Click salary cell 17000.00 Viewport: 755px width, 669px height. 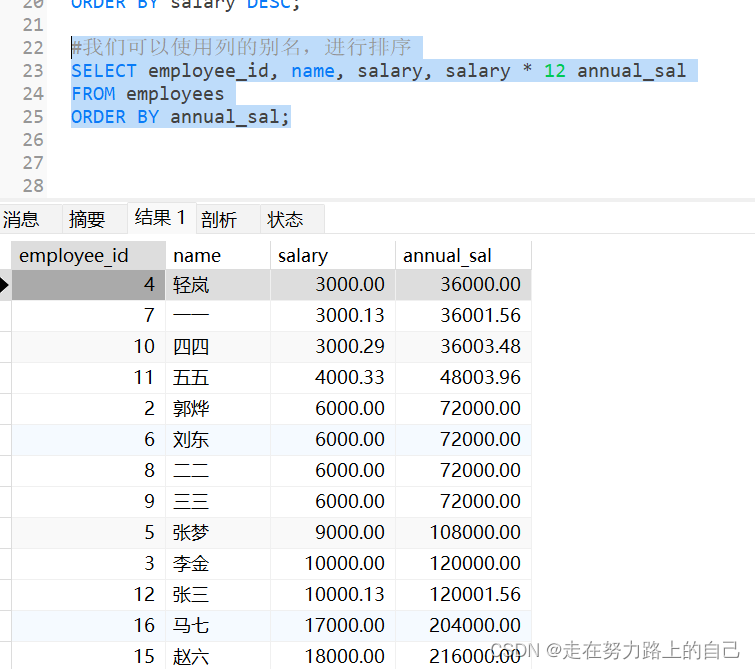coord(333,626)
